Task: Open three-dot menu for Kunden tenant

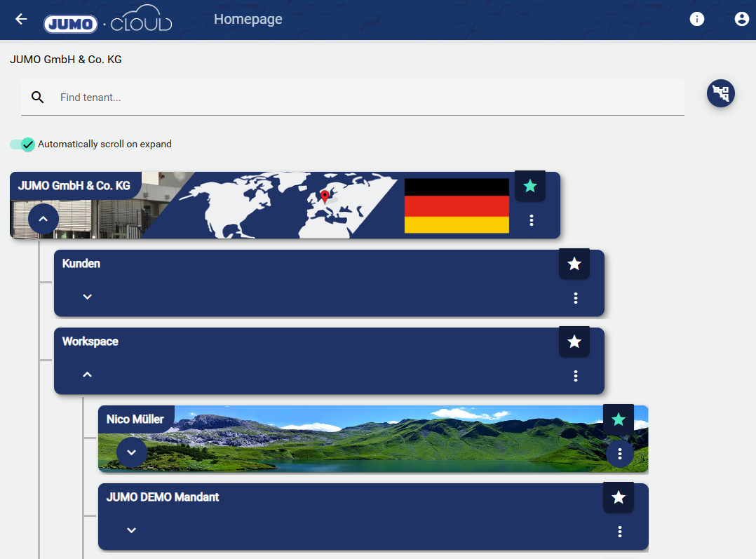Action: click(x=575, y=298)
